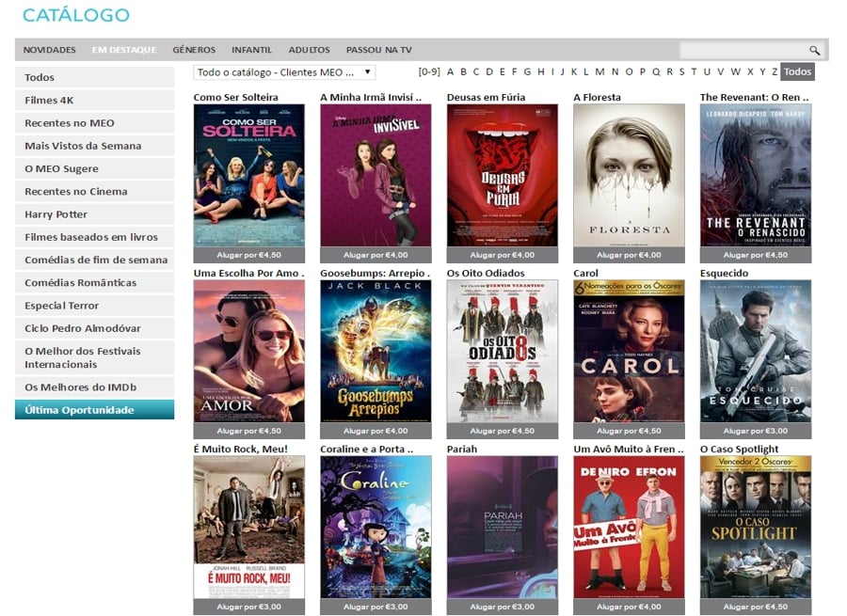The image size is (847, 616).
Task: Browse Comédias Românticas
Action: (94, 282)
